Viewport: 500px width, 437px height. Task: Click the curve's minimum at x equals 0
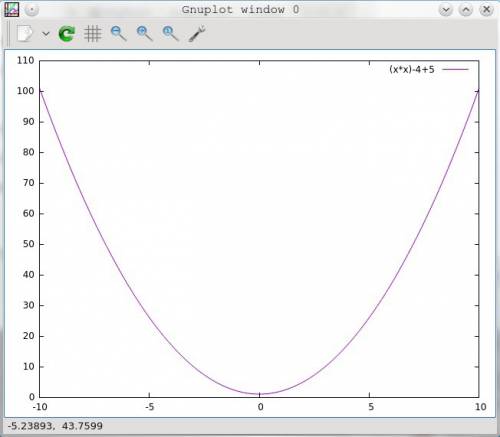click(x=259, y=394)
